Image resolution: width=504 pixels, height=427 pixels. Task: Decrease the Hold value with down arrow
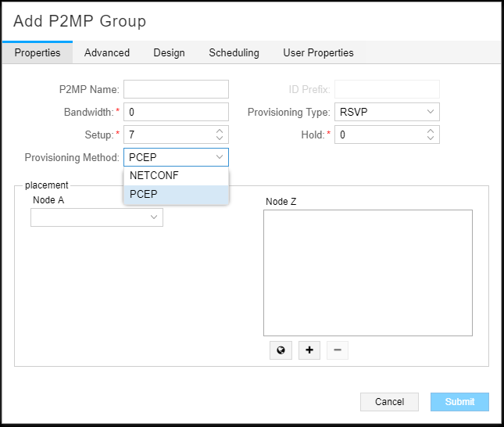coord(431,138)
